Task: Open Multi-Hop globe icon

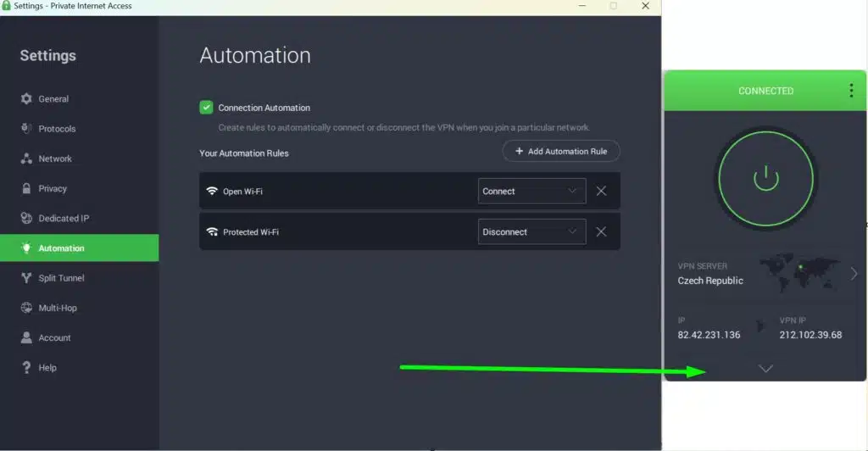Action: click(26, 308)
